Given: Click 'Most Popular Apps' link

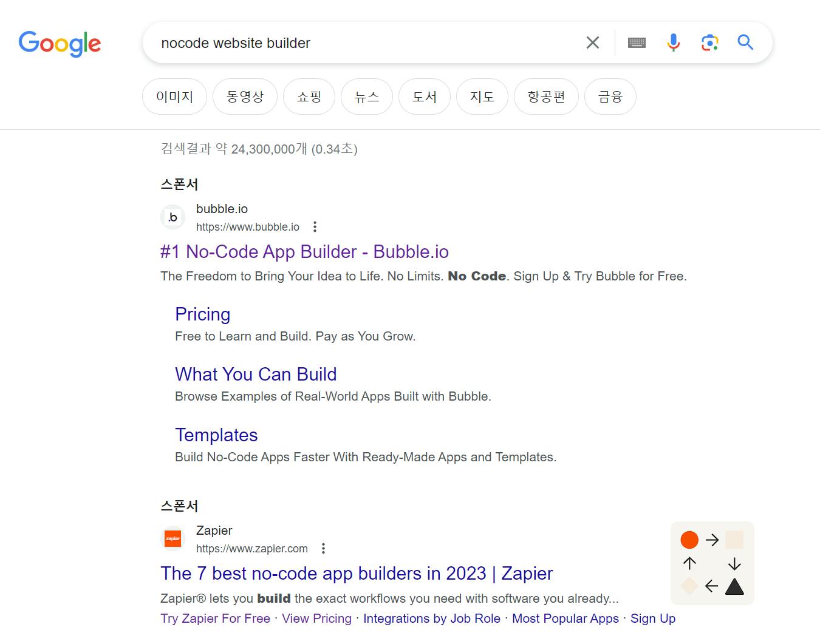Looking at the screenshot, I should (565, 619).
